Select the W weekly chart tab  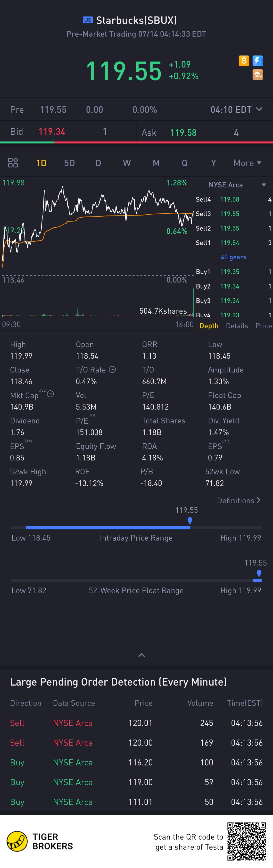point(127,163)
